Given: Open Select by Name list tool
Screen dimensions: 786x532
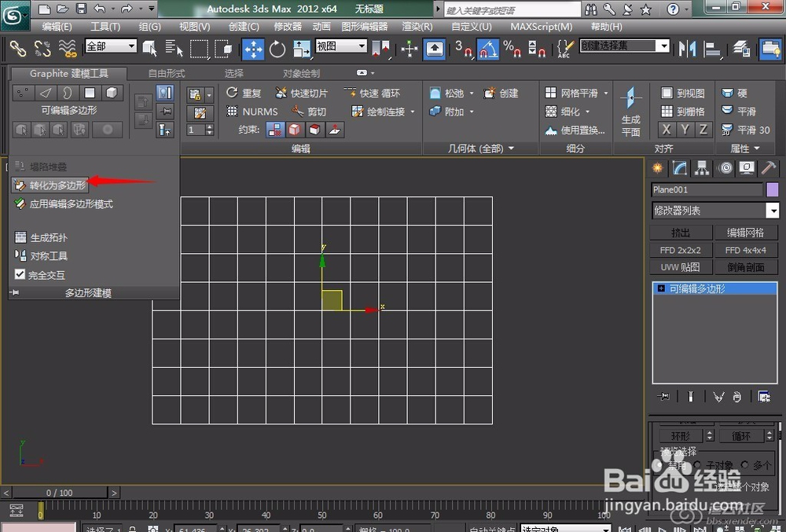Looking at the screenshot, I should 174,49.
